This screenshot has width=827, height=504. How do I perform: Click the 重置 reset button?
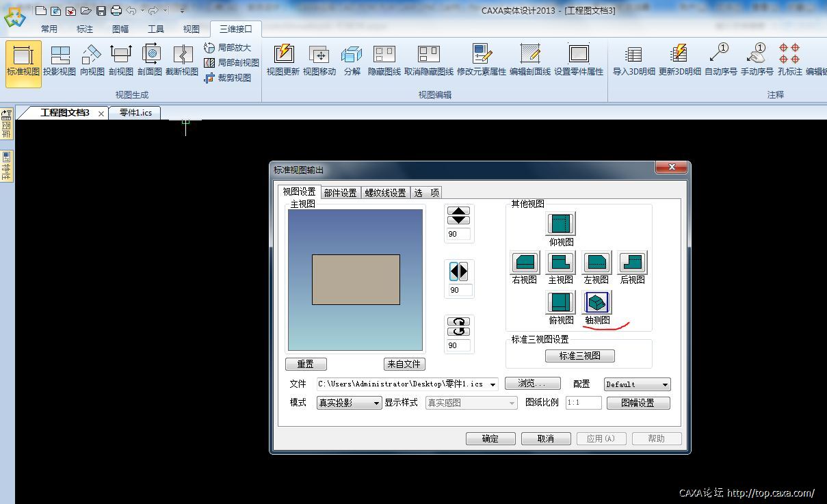(306, 364)
